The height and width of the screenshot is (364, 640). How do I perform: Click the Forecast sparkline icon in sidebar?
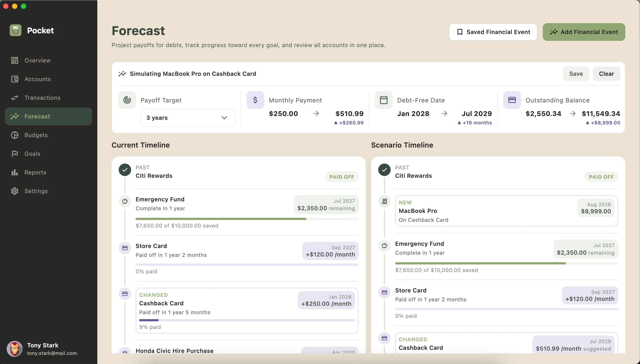pyautogui.click(x=14, y=116)
